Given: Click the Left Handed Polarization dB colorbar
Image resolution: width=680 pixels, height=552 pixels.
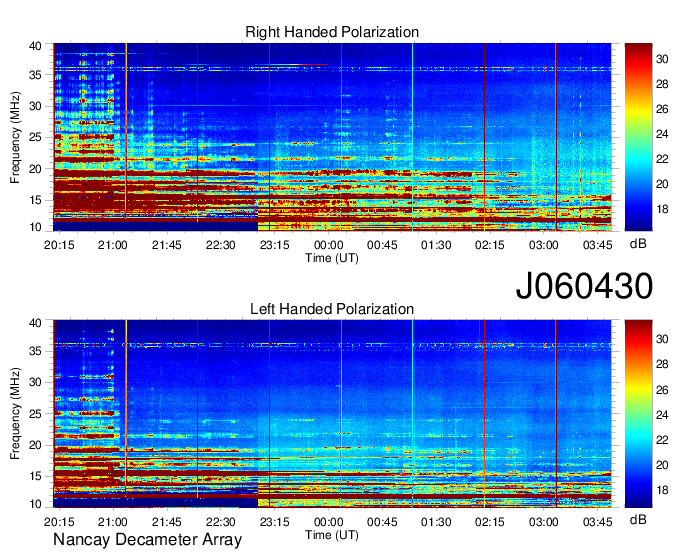Looking at the screenshot, I should tap(638, 414).
